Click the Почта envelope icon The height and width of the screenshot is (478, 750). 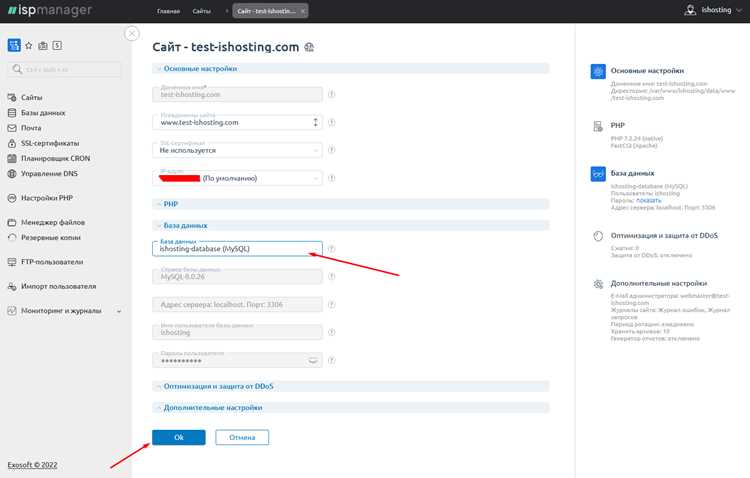click(x=12, y=128)
